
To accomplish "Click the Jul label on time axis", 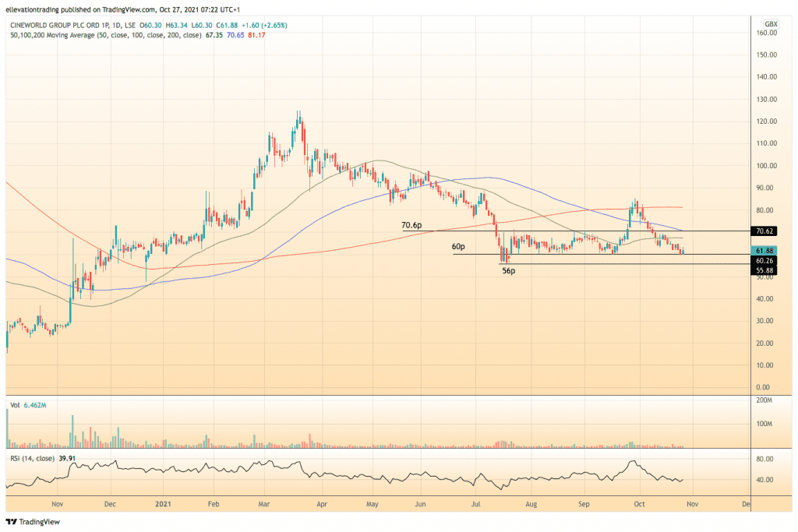I will [476, 504].
